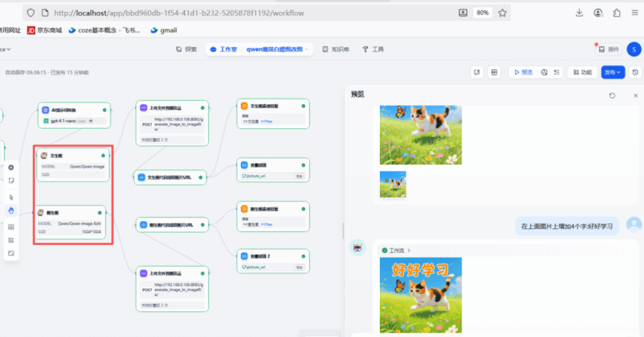Image resolution: width=644 pixels, height=337 pixels.
Task: Click the run history icon beside 预览
Action: click(544, 72)
